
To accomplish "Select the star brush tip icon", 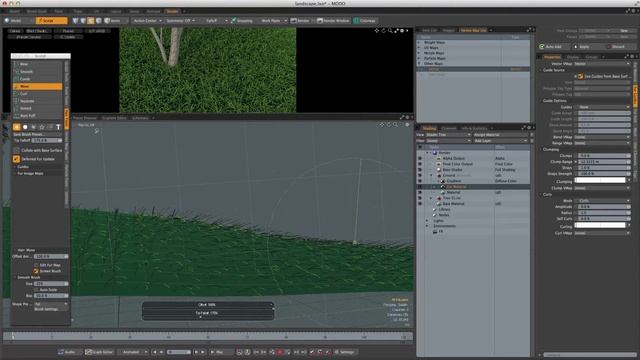I will point(42,127).
